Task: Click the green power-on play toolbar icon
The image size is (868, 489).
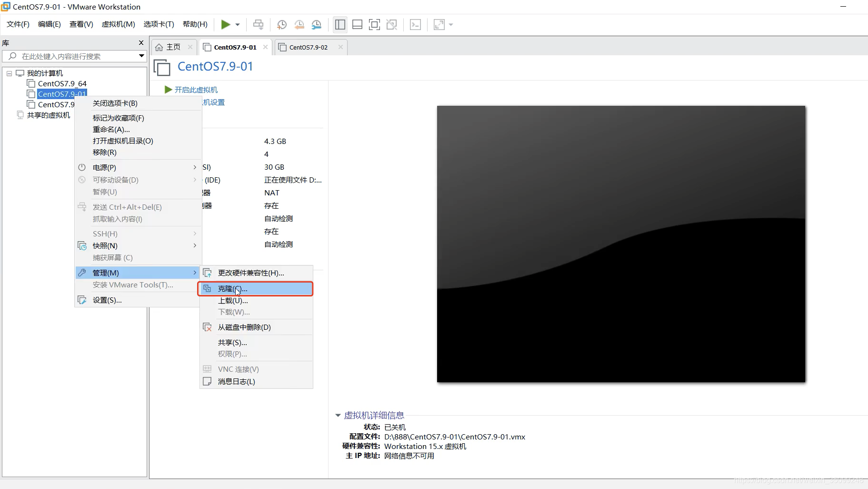Action: pos(226,24)
